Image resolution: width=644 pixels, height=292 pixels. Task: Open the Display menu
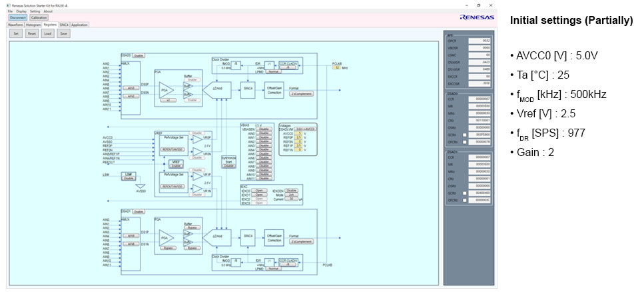click(x=21, y=11)
